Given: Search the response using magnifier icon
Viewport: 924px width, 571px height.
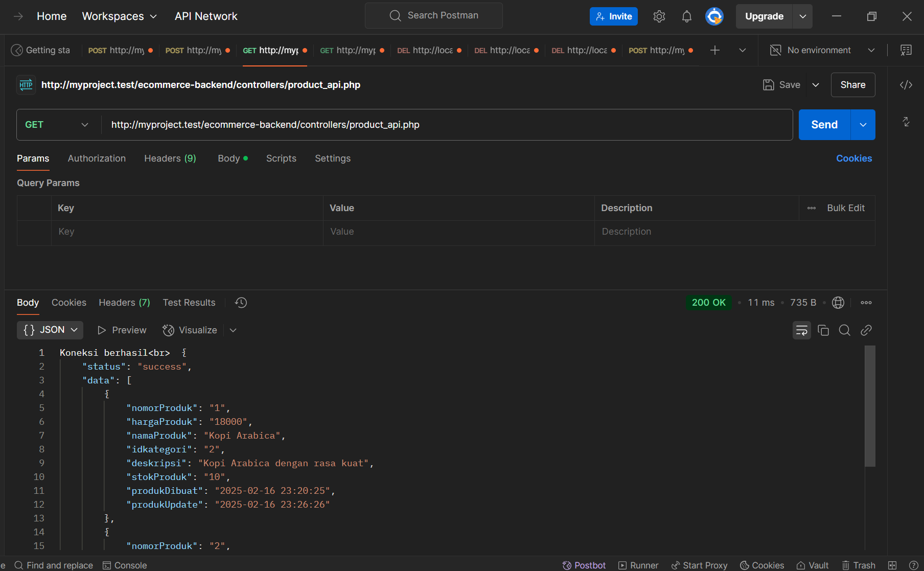Looking at the screenshot, I should (x=844, y=330).
